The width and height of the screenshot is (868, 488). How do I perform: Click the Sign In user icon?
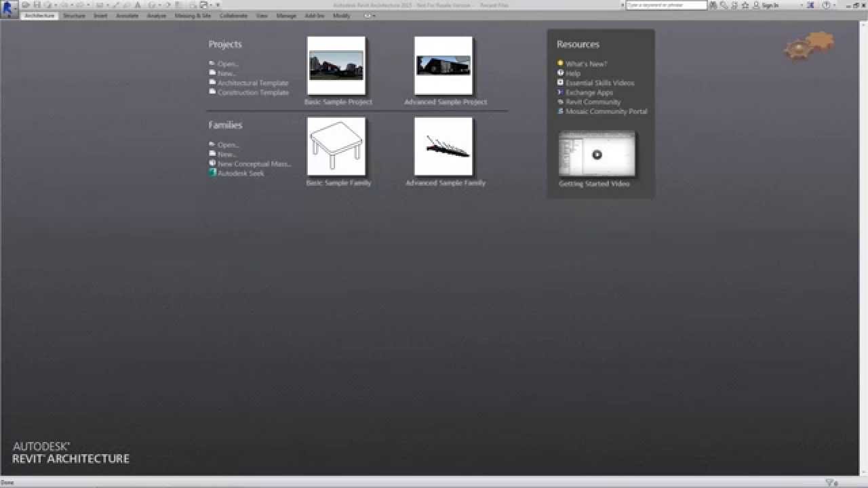click(x=757, y=5)
